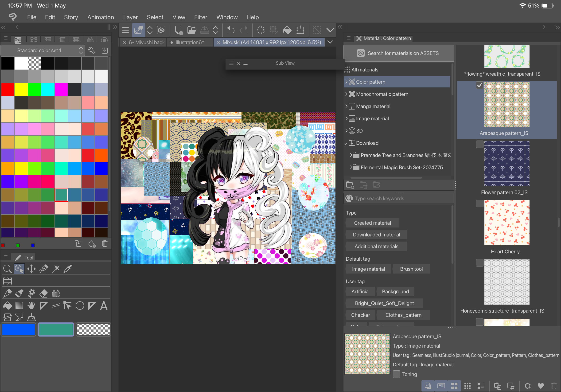Switch to 6- Miyushi back tab
Screen dimensions: 561x392
(x=146, y=42)
